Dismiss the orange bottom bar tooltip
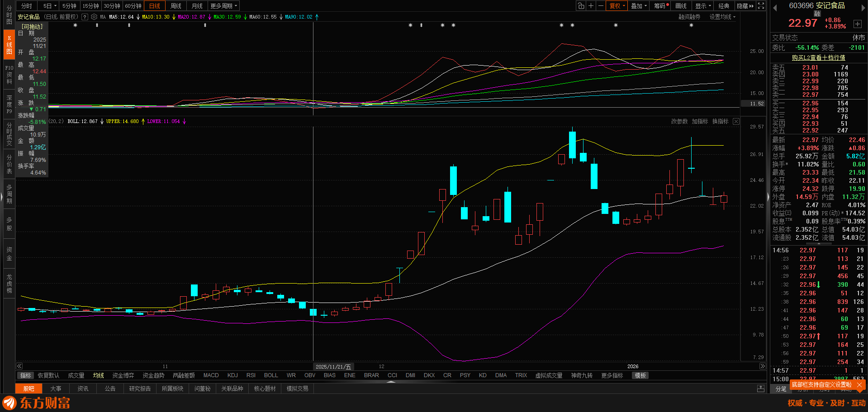868x412 pixels. coord(859,385)
